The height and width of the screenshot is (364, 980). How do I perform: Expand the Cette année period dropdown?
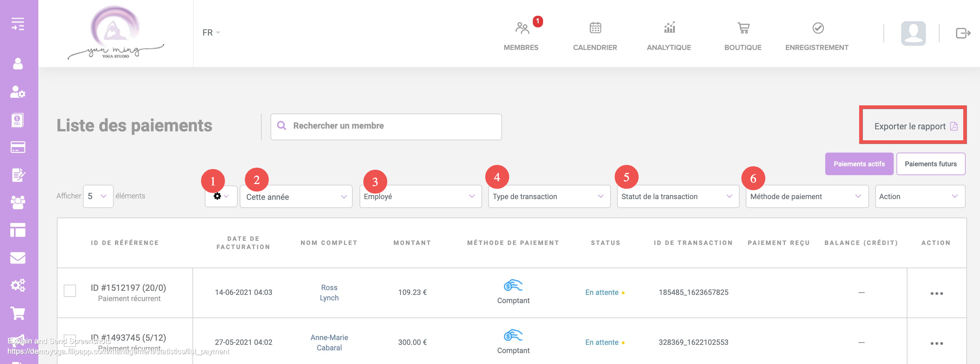[x=296, y=197]
